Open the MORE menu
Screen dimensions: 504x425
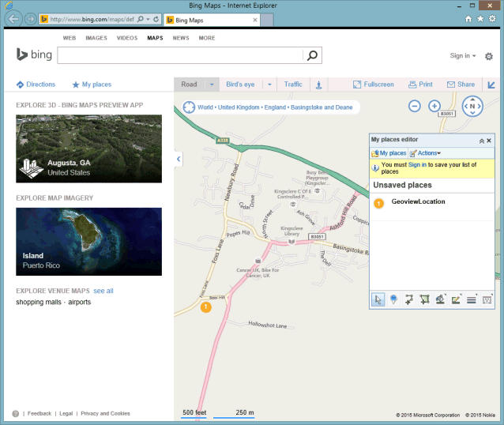[x=207, y=38]
